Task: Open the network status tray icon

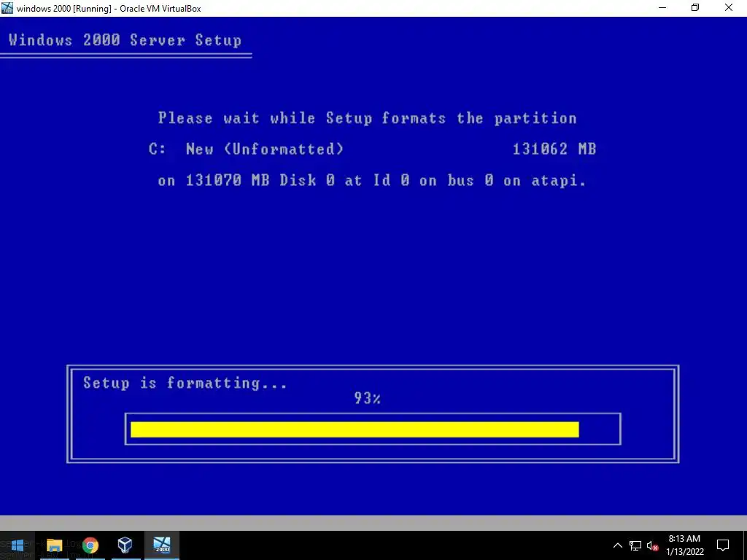Action: coord(635,545)
